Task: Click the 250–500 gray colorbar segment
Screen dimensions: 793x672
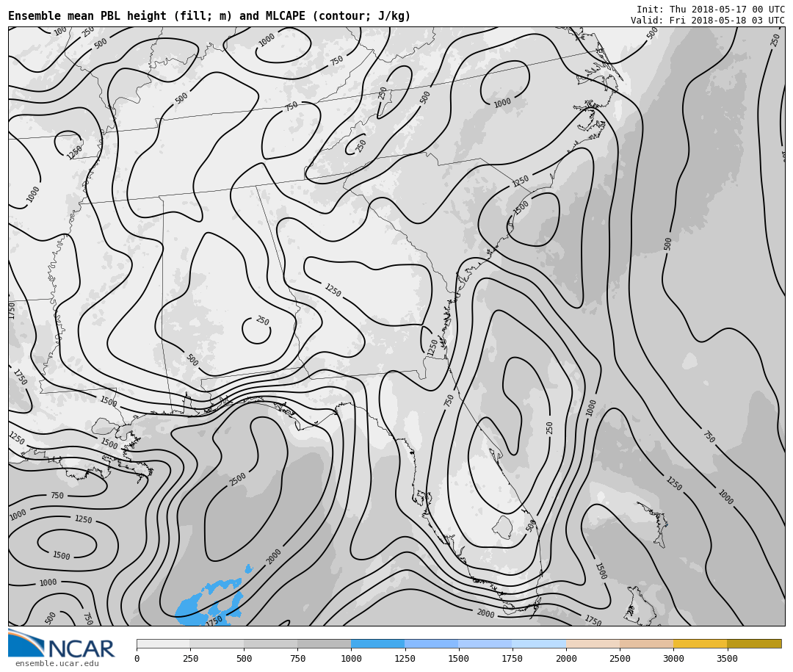Action: 217,643
